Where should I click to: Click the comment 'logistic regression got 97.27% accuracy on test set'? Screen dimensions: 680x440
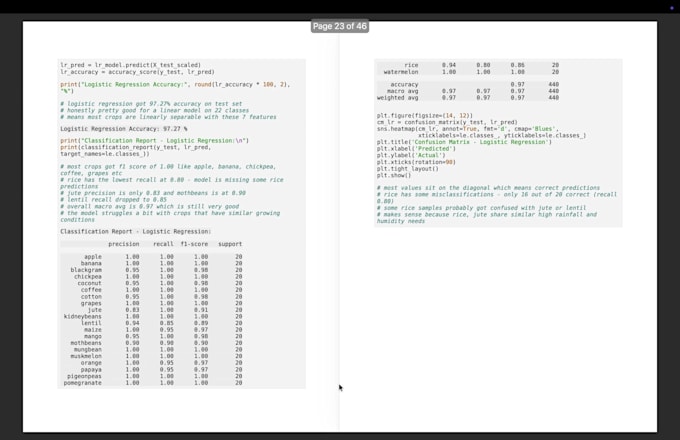point(151,104)
